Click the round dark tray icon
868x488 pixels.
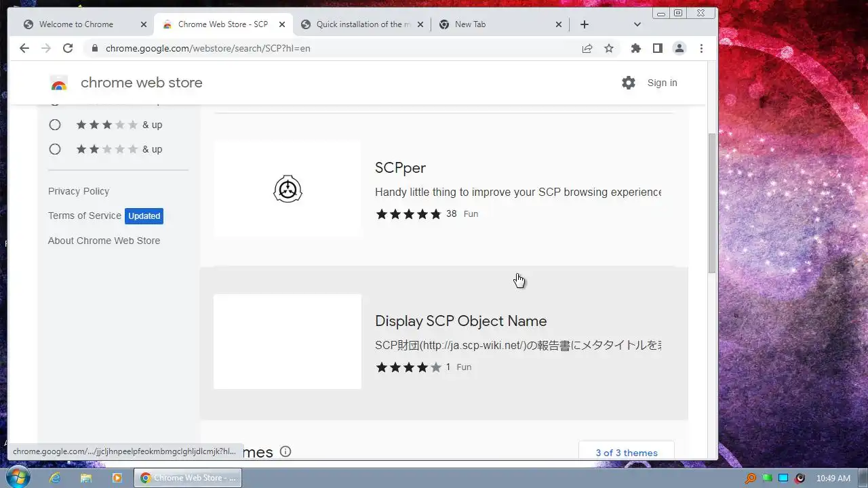pyautogui.click(x=800, y=478)
